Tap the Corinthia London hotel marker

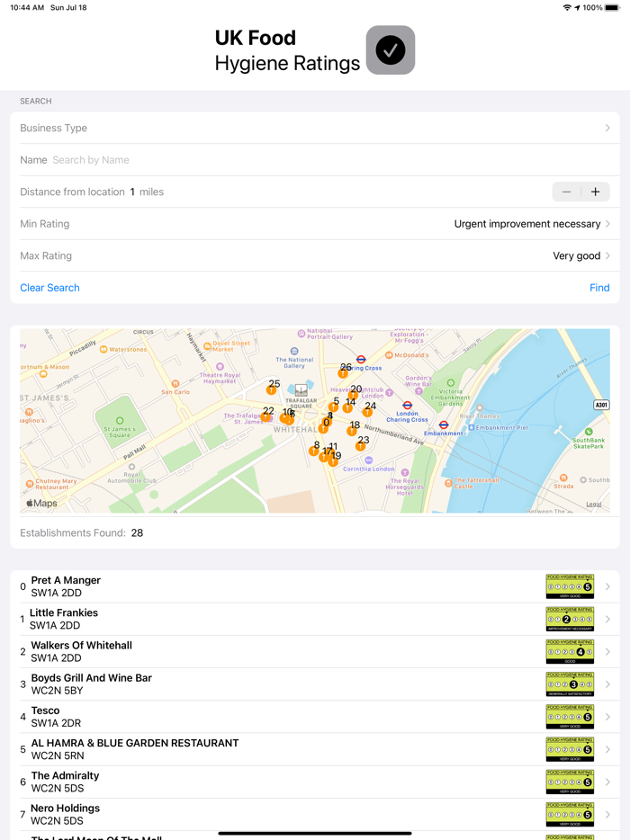(368, 460)
